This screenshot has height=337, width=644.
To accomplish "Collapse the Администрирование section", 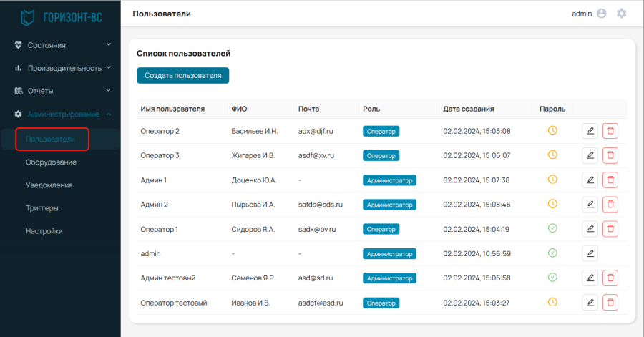I will tap(62, 114).
